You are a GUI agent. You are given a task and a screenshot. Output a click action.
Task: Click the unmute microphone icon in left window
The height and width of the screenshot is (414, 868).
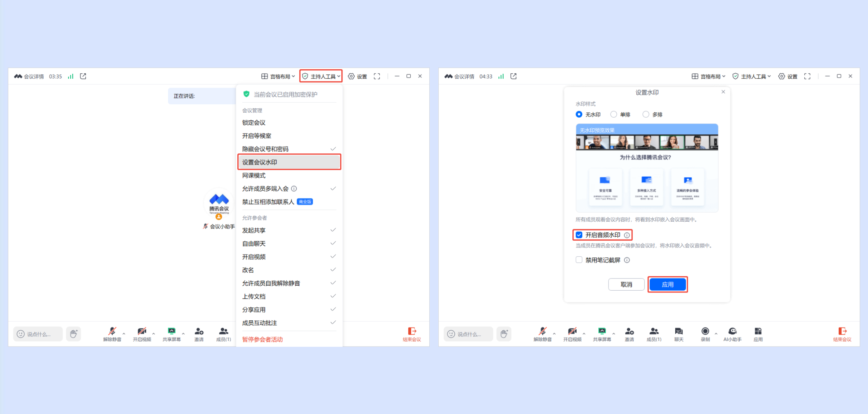click(x=112, y=331)
